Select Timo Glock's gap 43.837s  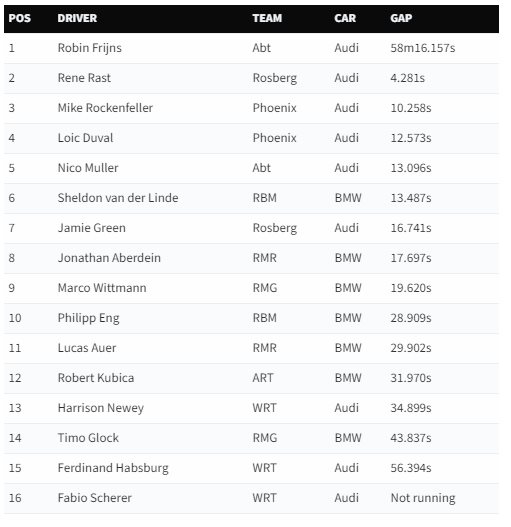pyautogui.click(x=411, y=438)
